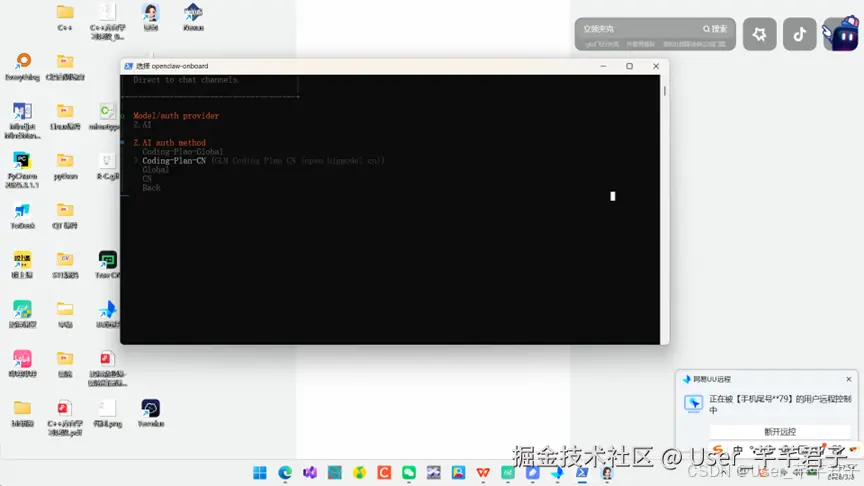Click the terminal window vertical scrollbar
Image resolution: width=864 pixels, height=486 pixels.
pyautogui.click(x=665, y=91)
